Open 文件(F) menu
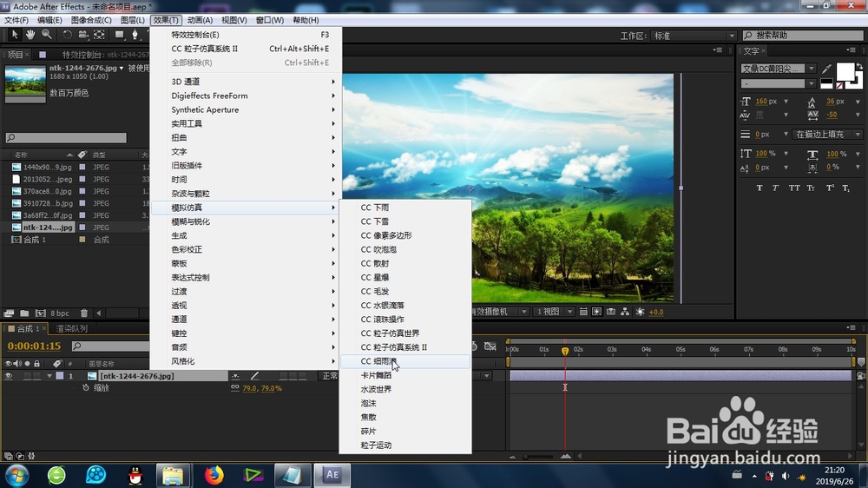Screen dimensions: 868x488 (16, 20)
